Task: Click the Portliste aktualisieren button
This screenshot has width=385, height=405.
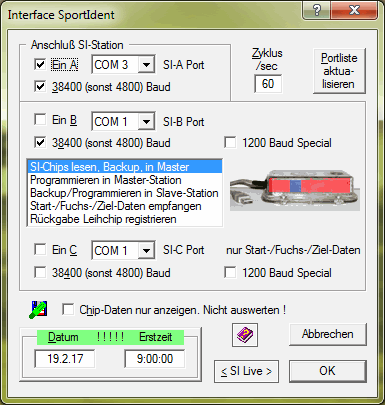Action: point(339,71)
